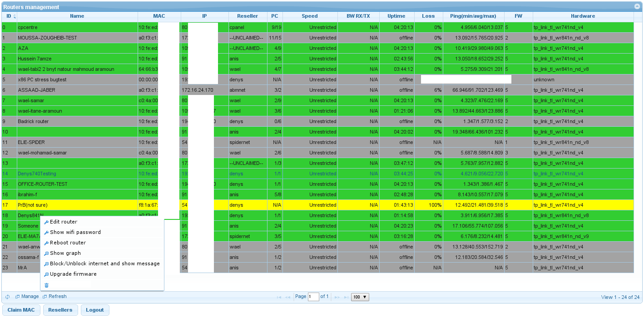Go to the last page of results

coord(346,297)
